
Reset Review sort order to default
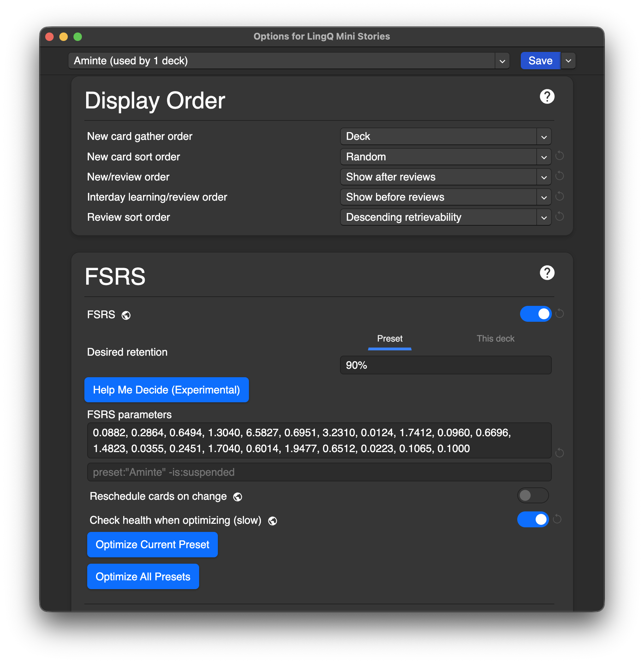point(560,217)
